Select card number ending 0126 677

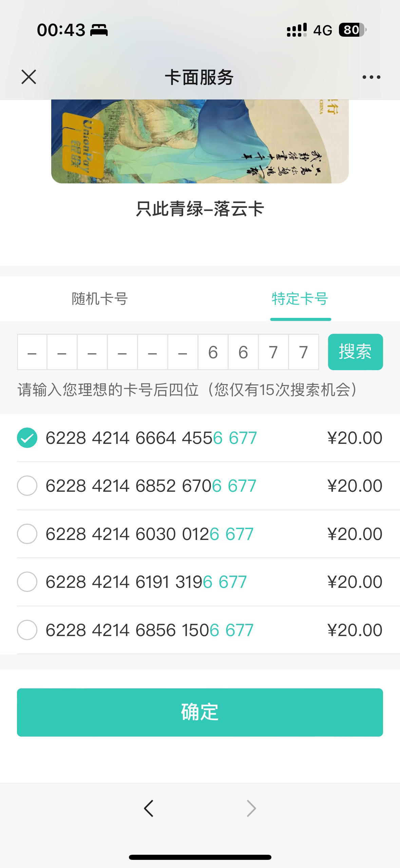[x=27, y=534]
